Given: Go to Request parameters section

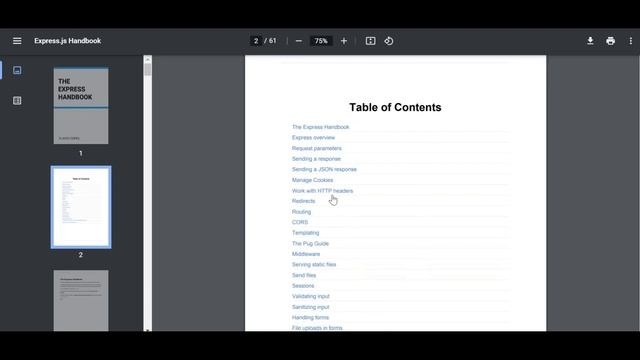Looking at the screenshot, I should (316, 148).
